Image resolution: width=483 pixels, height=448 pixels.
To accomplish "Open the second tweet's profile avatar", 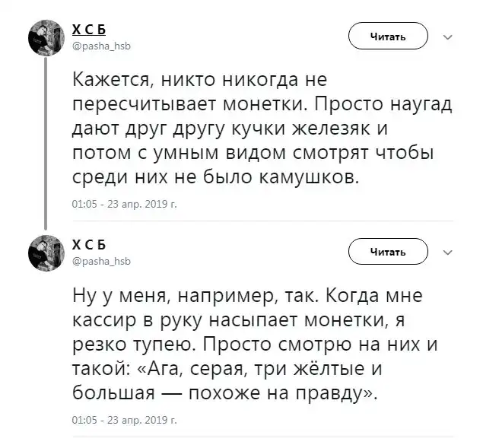I will point(46,251).
